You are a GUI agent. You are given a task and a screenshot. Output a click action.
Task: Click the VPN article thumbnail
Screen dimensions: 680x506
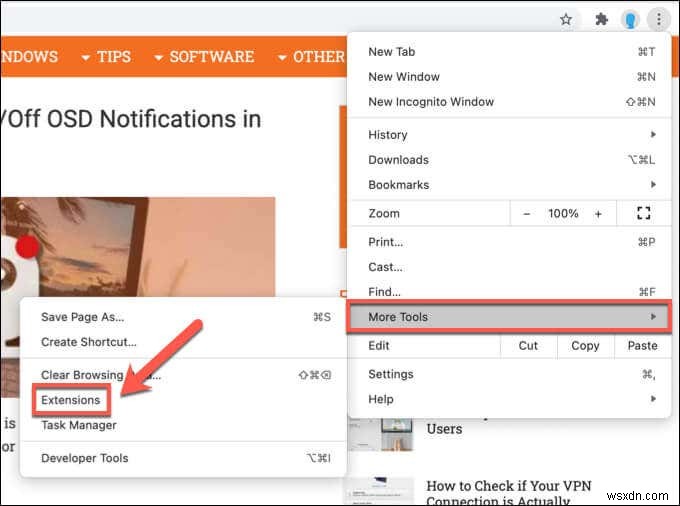(x=378, y=491)
